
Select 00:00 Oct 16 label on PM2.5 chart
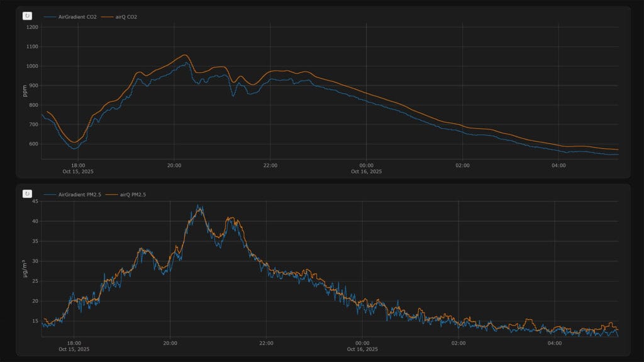362,346
